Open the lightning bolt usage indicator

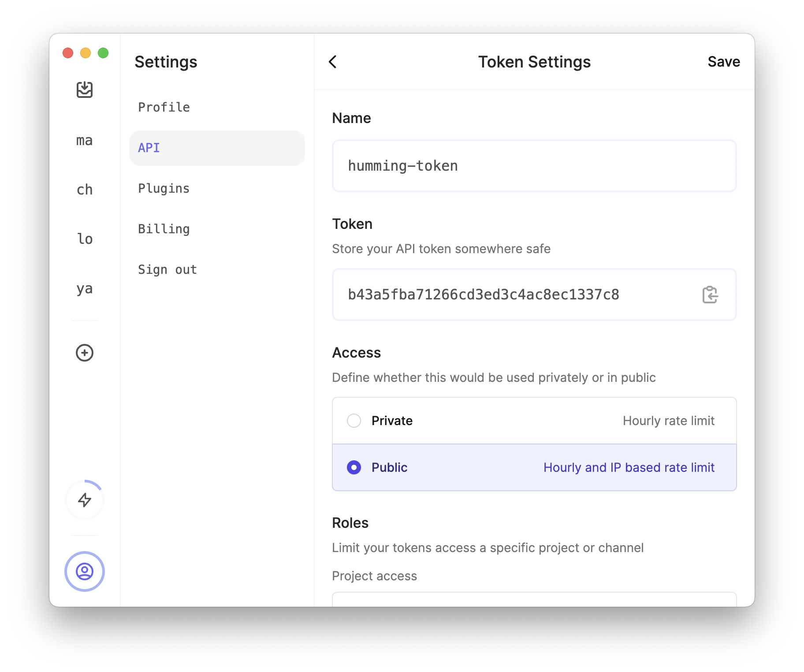click(x=85, y=500)
